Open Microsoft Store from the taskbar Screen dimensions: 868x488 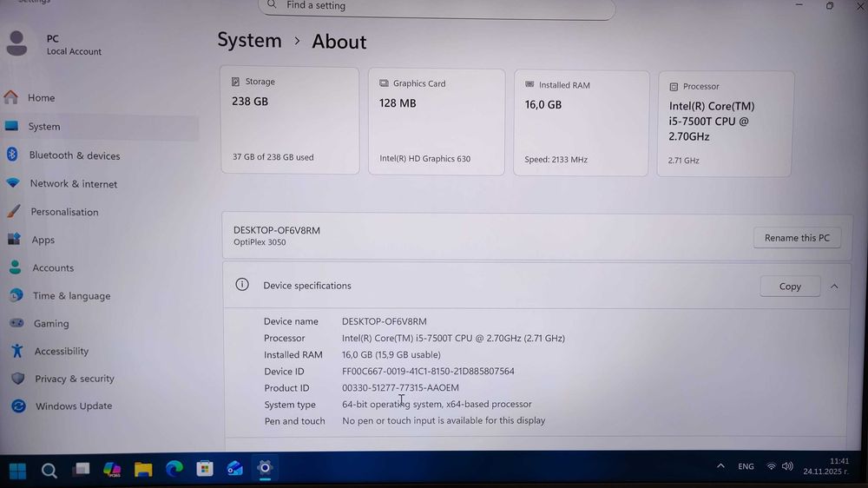[x=205, y=469]
